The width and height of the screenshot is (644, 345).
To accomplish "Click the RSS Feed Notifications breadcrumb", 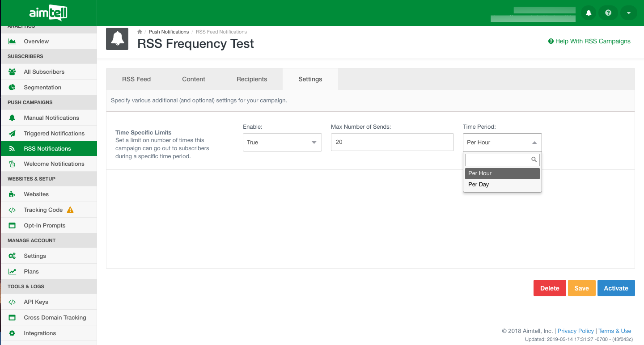I will coord(221,32).
